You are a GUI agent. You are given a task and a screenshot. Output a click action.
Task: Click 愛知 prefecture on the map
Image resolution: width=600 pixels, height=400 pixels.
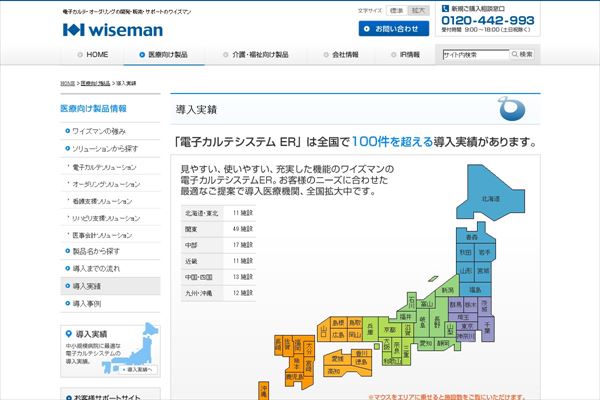[x=425, y=343]
